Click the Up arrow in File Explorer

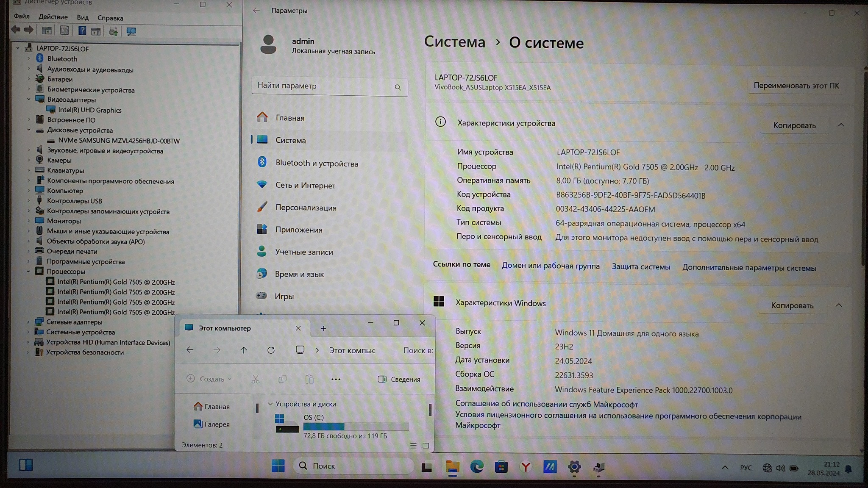(x=244, y=350)
